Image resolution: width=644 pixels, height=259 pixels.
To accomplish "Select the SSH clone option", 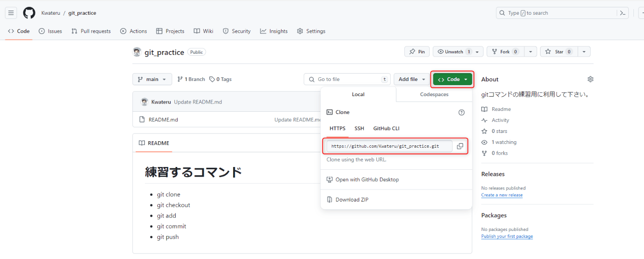I will point(359,128).
